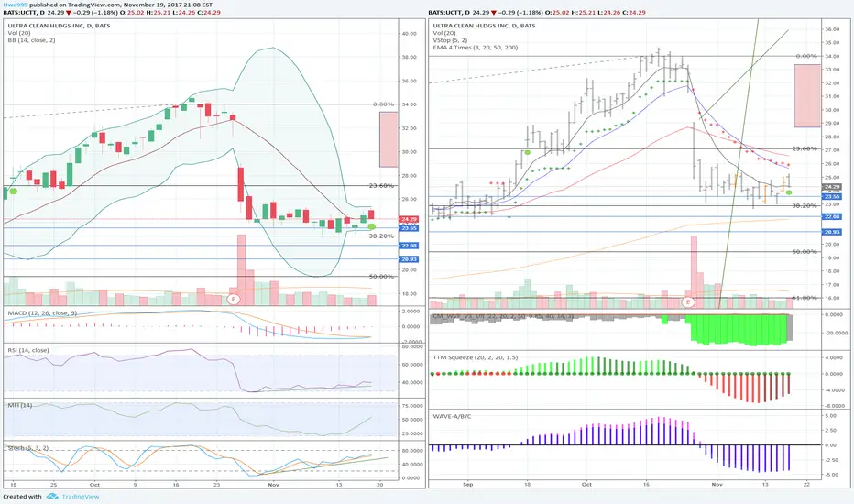
Task: Click the 25 date label on left time axis
Action: 53,485
